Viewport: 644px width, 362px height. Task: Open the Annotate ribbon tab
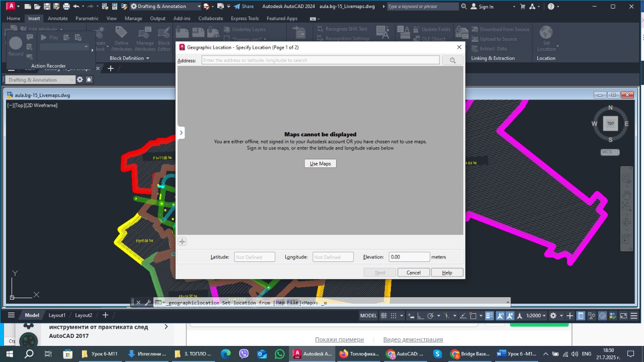click(58, 19)
